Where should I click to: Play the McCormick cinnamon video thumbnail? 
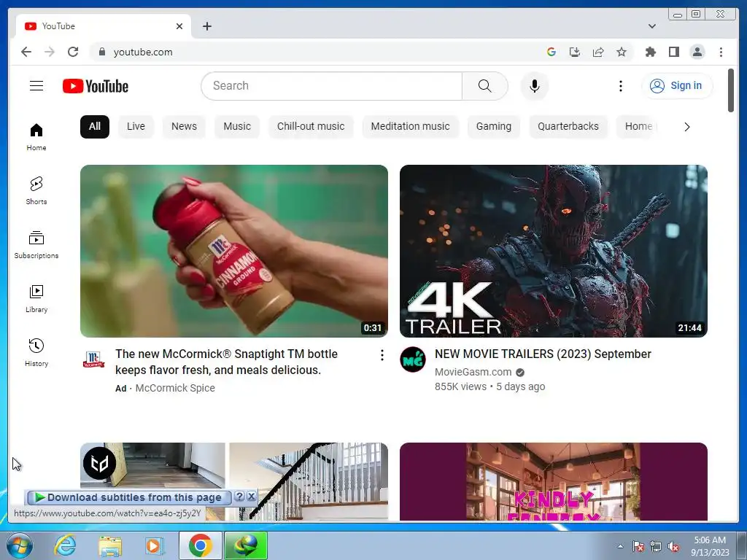[234, 251]
